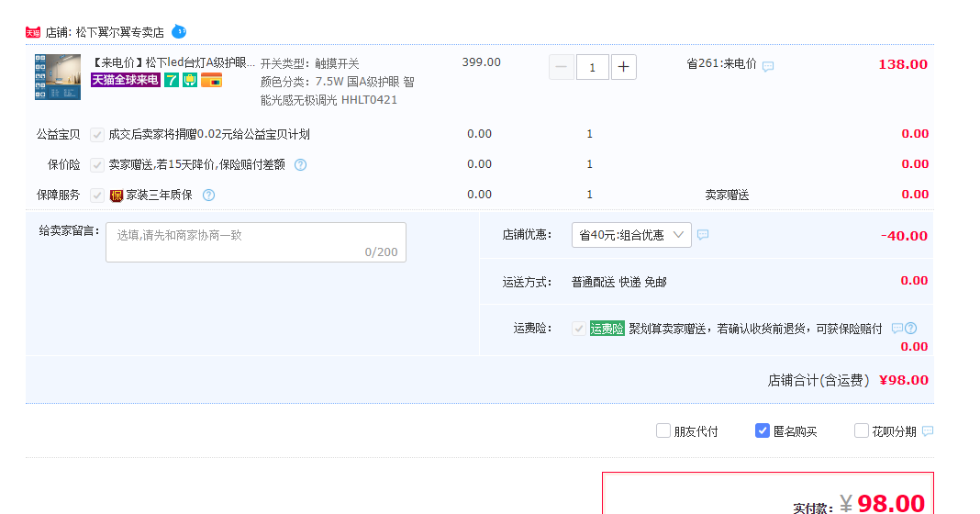The width and height of the screenshot is (980, 514).
Task: Toggle the 公益宝贝 checkbox
Action: coord(97,134)
